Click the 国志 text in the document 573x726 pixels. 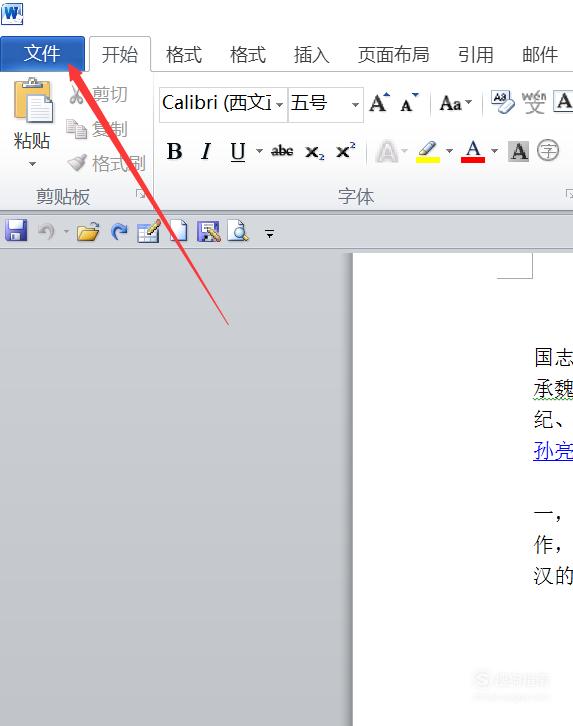tap(553, 357)
